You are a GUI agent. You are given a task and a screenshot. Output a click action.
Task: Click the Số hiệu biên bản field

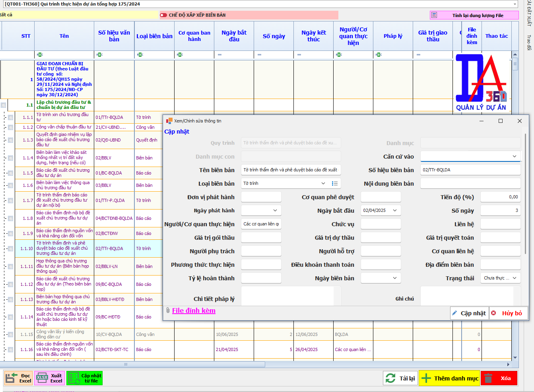coord(470,170)
